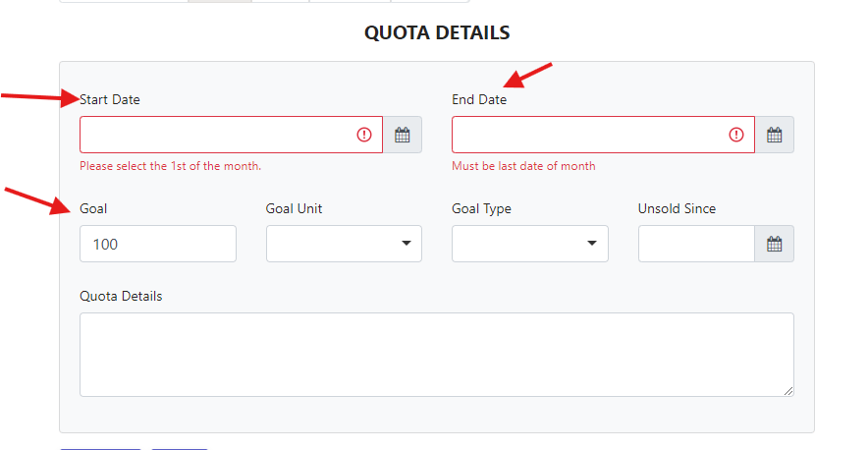Click the End Date error warning icon
The height and width of the screenshot is (450, 868).
pos(736,136)
